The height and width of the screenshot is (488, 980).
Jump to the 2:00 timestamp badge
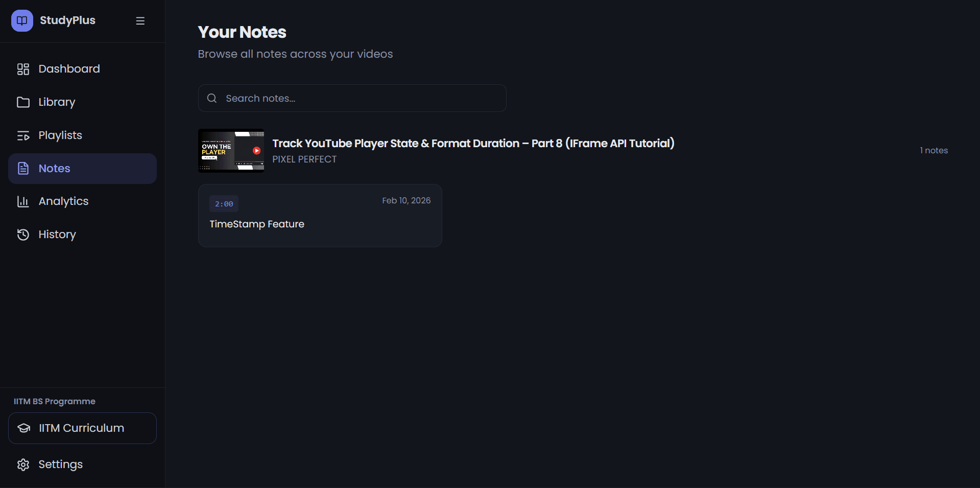224,204
